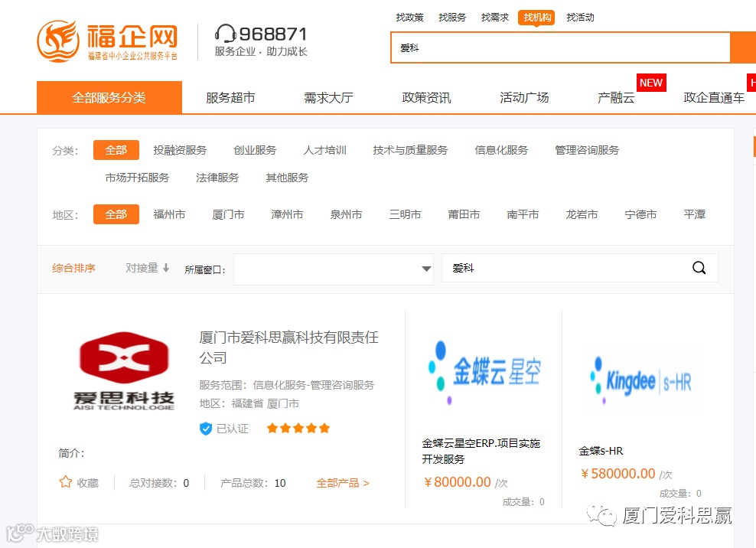Filter category by 创业服务
756x548 pixels.
click(255, 150)
